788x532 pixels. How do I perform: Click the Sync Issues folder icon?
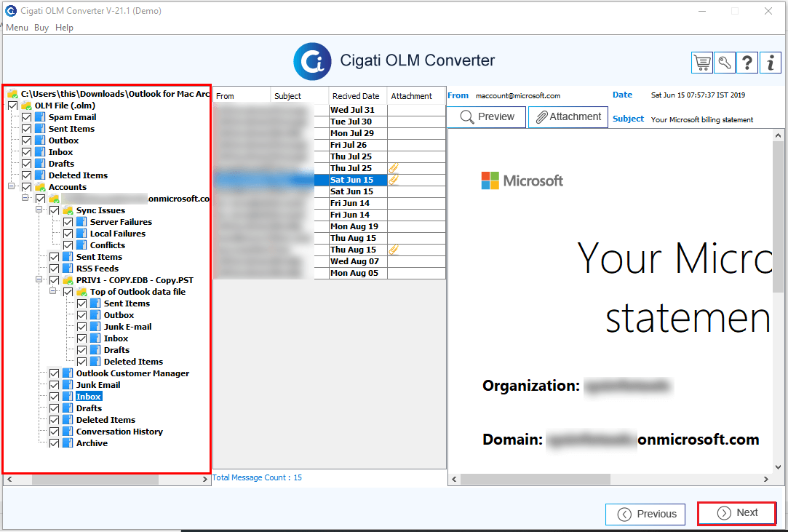(x=68, y=210)
